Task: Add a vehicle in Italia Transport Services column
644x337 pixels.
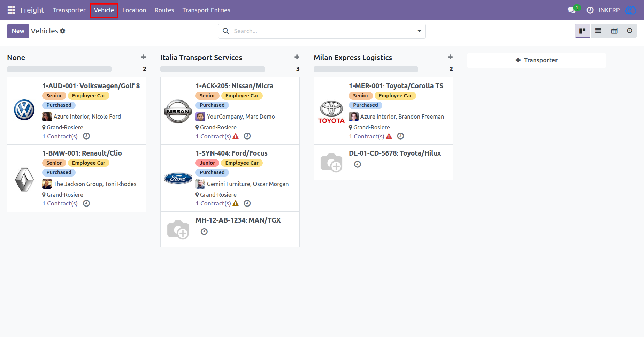Action: pos(297,57)
